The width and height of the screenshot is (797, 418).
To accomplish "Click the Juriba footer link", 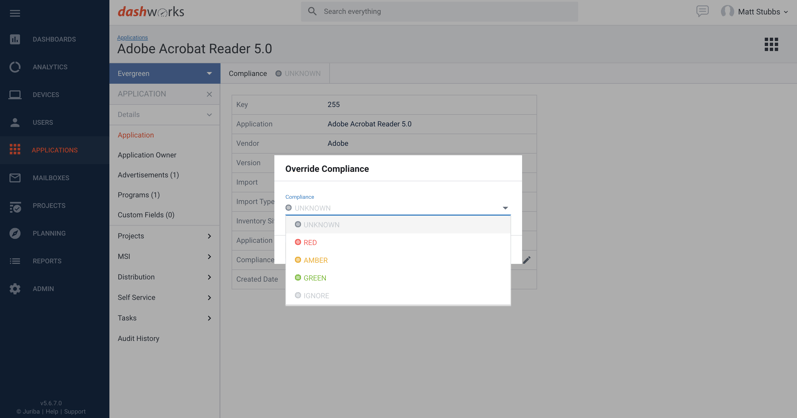I will [31, 411].
